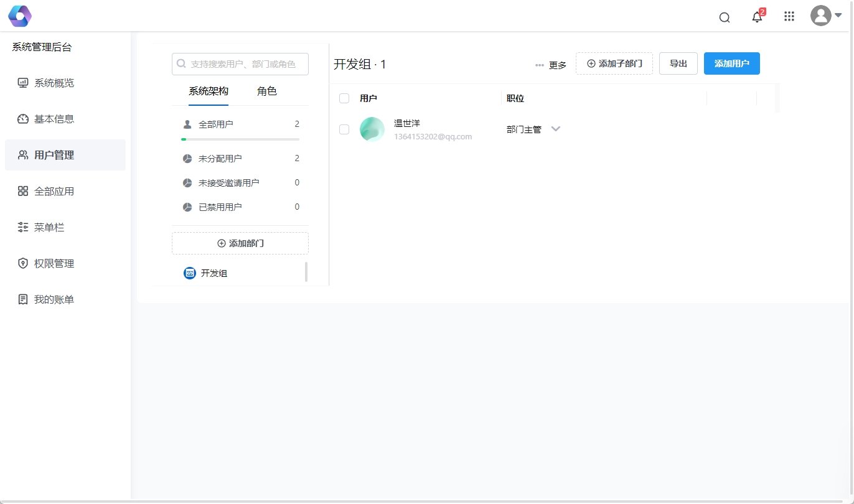
Task: Click the user search input field
Action: click(x=240, y=63)
